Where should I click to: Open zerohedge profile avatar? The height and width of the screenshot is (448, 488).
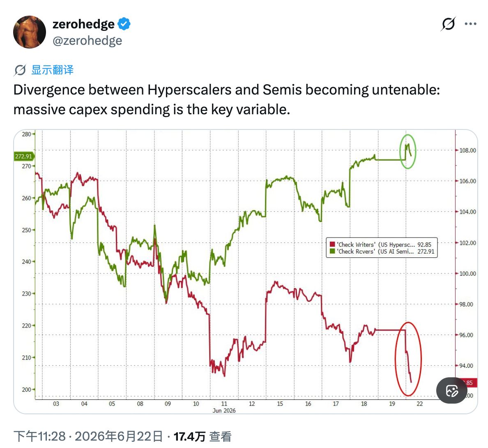point(30,32)
